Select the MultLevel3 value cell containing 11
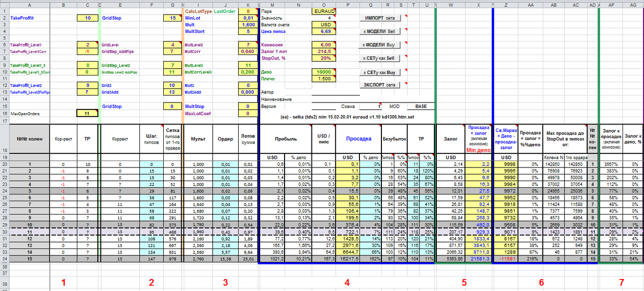The image size is (644, 291). point(248,65)
